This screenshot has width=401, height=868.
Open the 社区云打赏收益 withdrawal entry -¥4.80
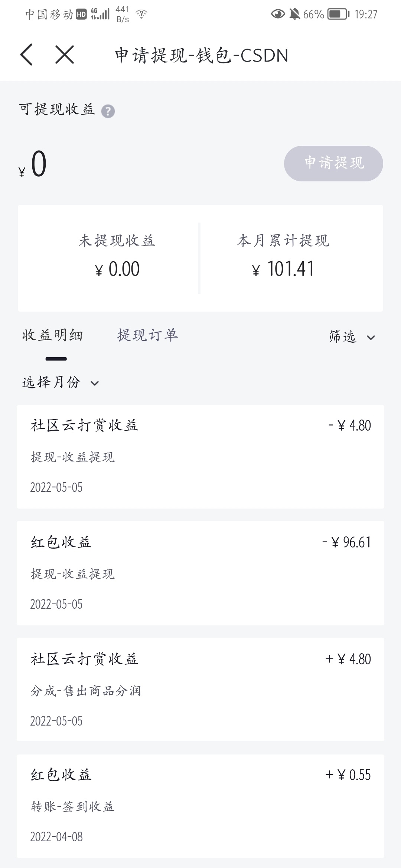click(200, 456)
